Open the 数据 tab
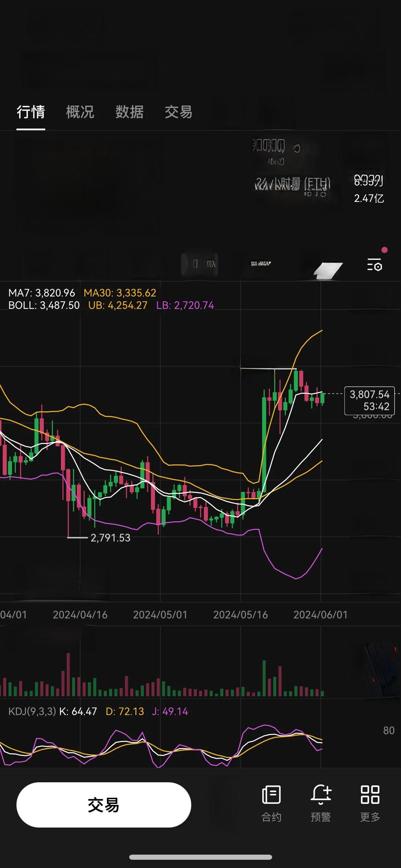This screenshot has height=868, width=401. 129,112
